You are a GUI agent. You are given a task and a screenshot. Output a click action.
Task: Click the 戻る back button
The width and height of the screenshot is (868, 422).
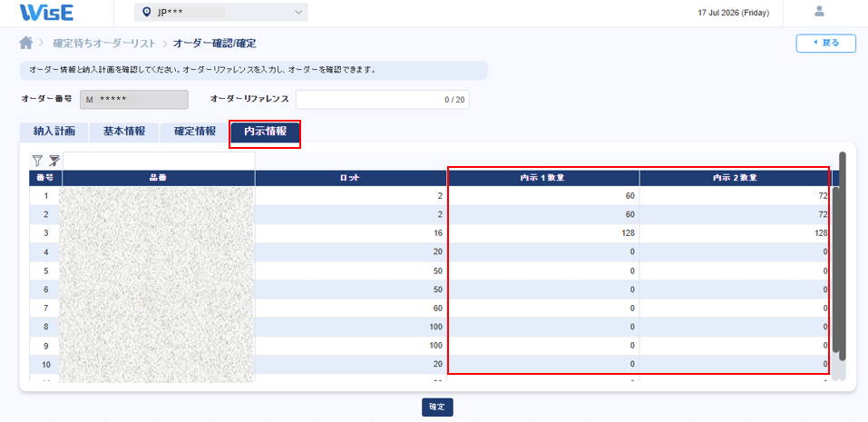tap(826, 44)
